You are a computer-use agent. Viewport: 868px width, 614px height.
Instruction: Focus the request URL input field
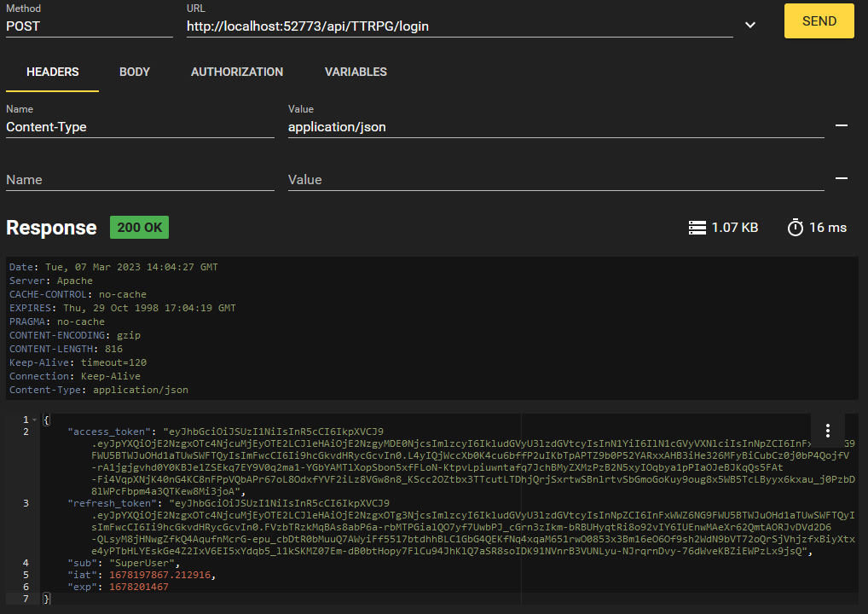point(459,26)
